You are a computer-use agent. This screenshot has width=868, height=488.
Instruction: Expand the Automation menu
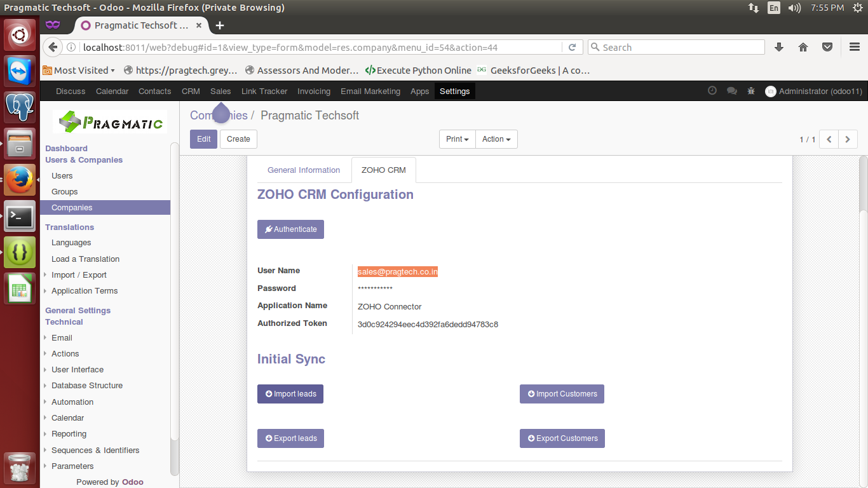point(72,402)
